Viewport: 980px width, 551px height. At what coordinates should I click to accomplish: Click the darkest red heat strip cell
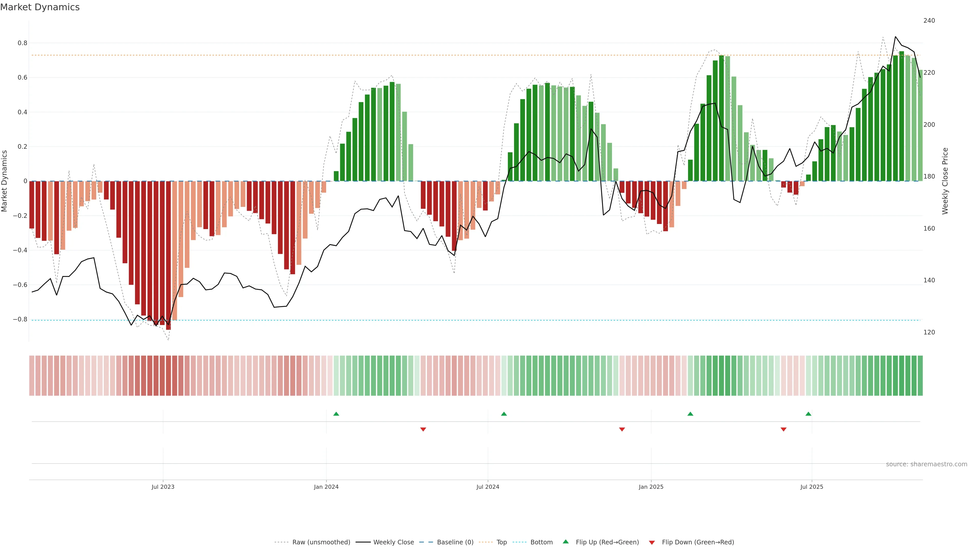(168, 376)
